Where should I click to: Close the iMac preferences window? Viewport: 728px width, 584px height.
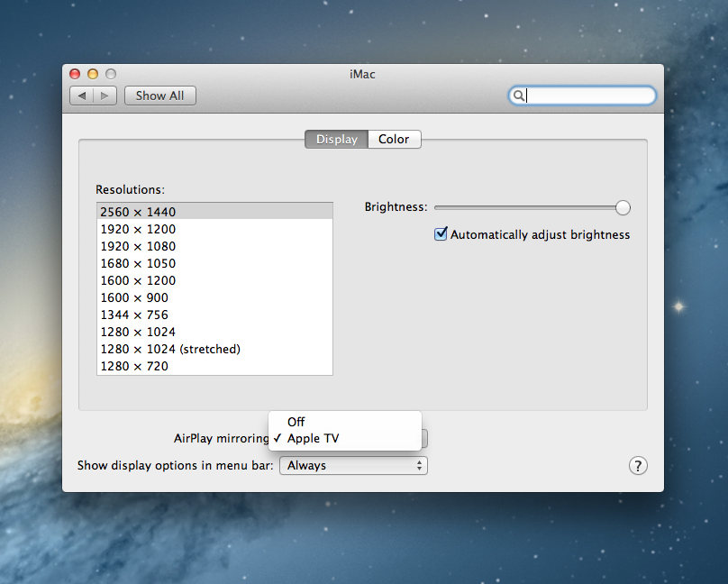[76, 74]
